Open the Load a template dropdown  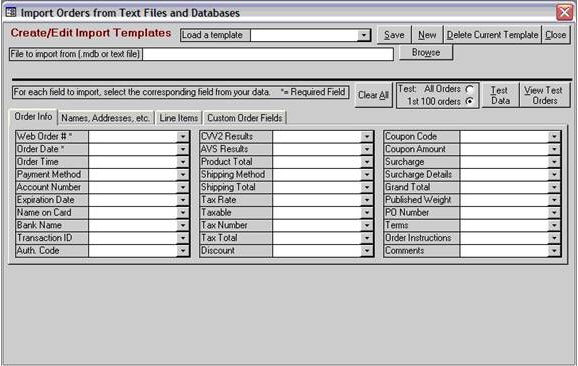pos(363,35)
